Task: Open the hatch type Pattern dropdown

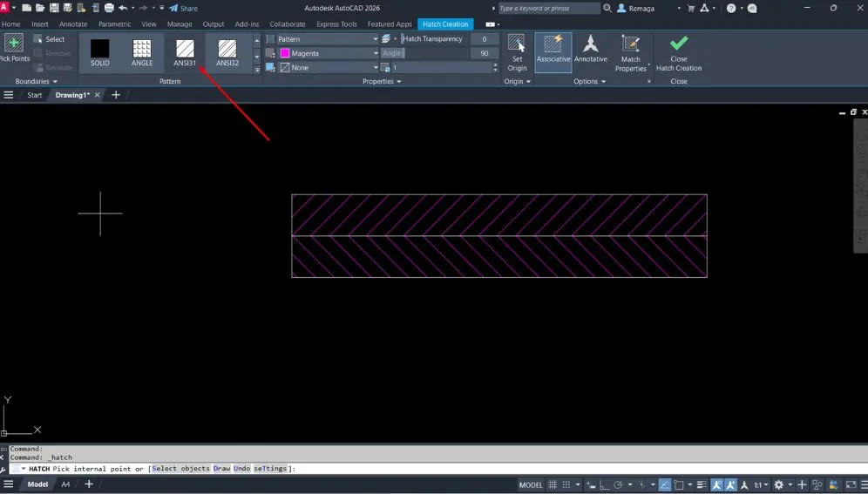Action: pos(327,38)
